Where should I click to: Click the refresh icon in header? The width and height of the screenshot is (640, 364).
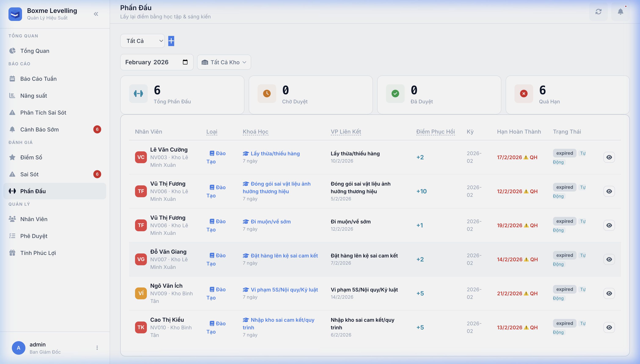(598, 12)
